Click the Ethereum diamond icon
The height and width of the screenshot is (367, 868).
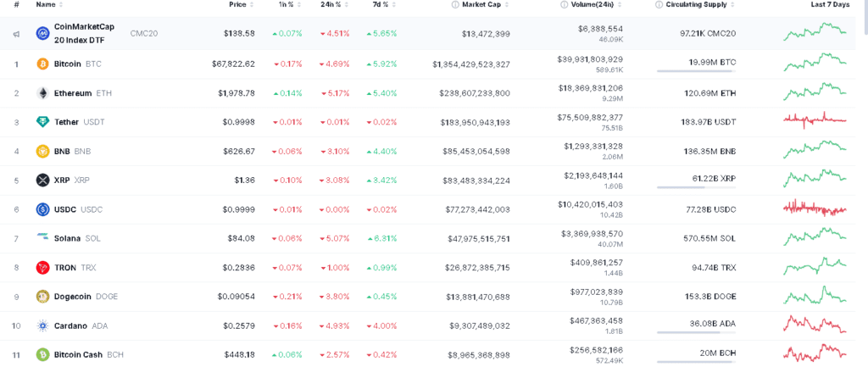pyautogui.click(x=42, y=93)
